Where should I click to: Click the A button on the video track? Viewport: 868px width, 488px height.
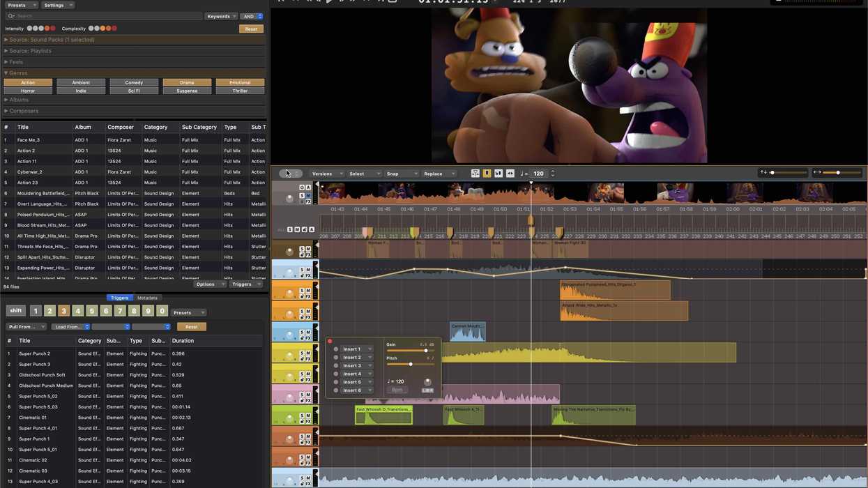pyautogui.click(x=308, y=188)
